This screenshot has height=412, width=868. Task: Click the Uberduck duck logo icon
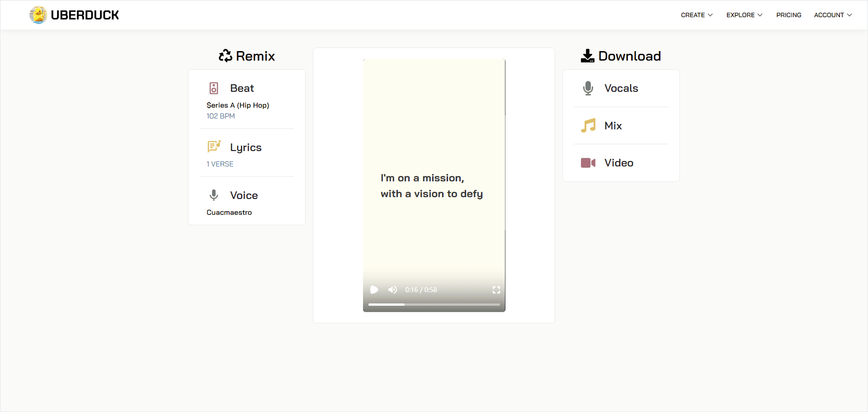coord(38,15)
